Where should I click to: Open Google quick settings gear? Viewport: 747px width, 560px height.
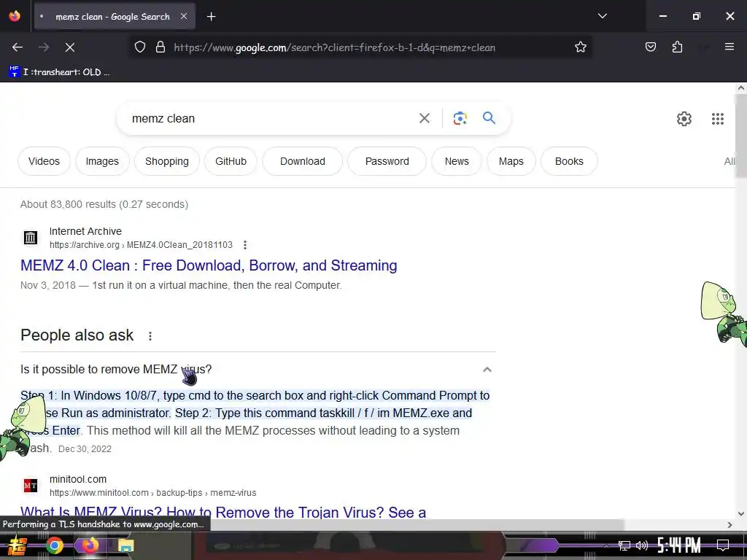click(x=684, y=119)
